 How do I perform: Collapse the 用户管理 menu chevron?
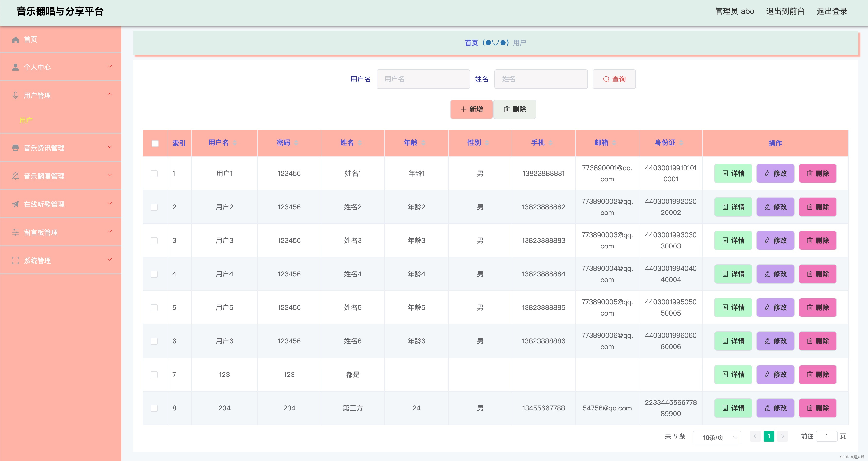tap(109, 94)
